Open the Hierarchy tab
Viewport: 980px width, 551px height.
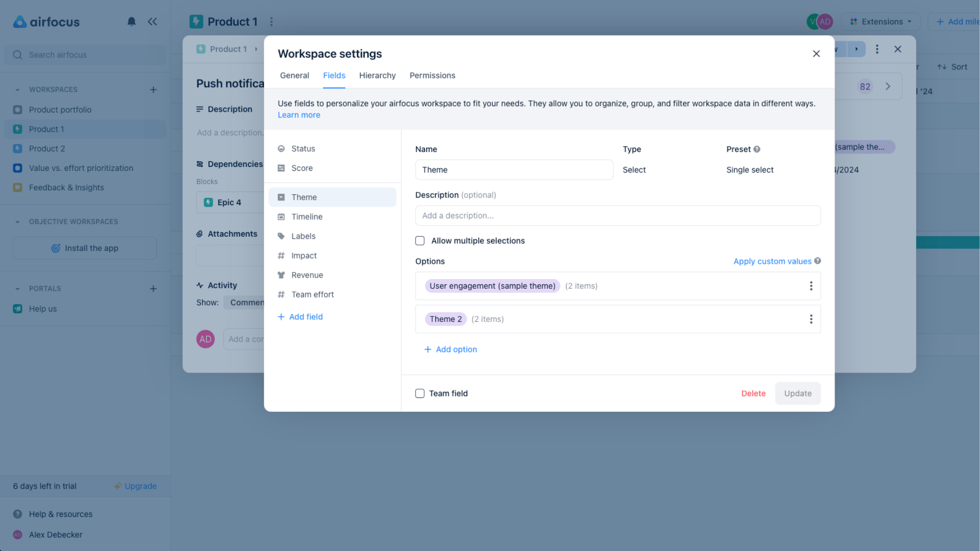coord(377,75)
